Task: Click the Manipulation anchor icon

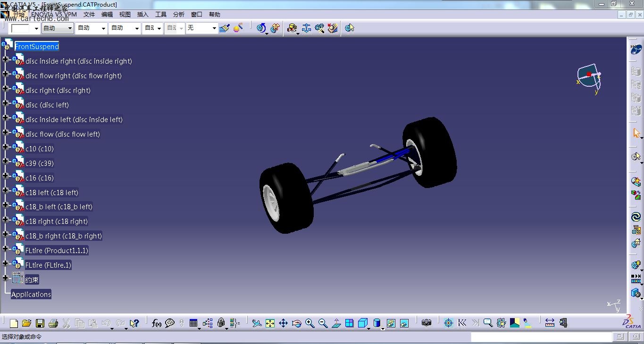Action: click(x=306, y=28)
